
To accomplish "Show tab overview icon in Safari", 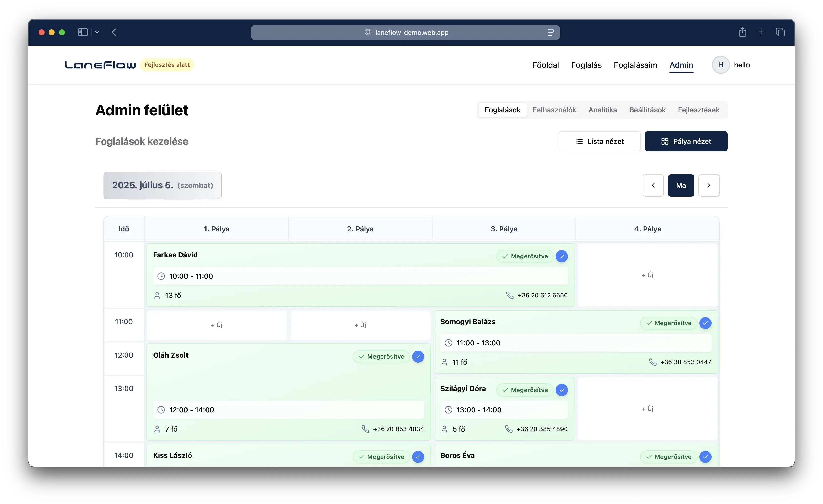I will (x=780, y=32).
